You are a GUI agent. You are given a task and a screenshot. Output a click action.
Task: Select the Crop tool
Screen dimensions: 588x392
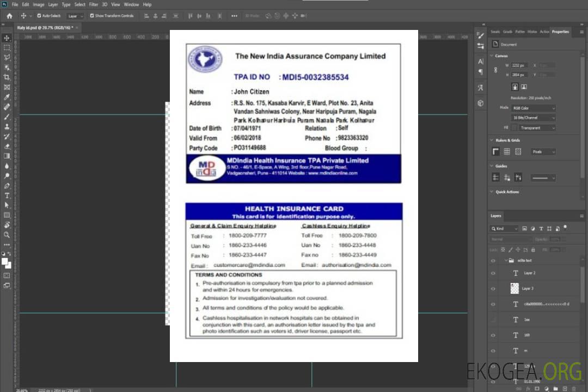(x=7, y=77)
